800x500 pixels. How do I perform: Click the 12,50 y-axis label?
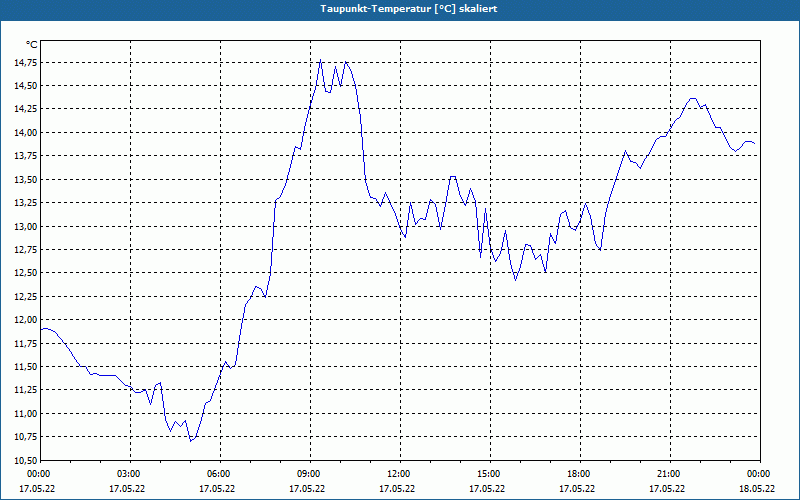(25, 273)
